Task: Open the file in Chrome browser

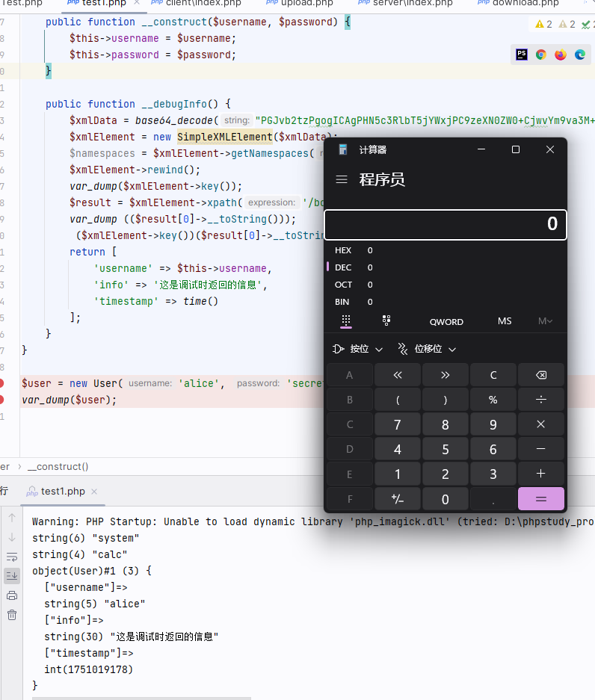Action: [541, 55]
